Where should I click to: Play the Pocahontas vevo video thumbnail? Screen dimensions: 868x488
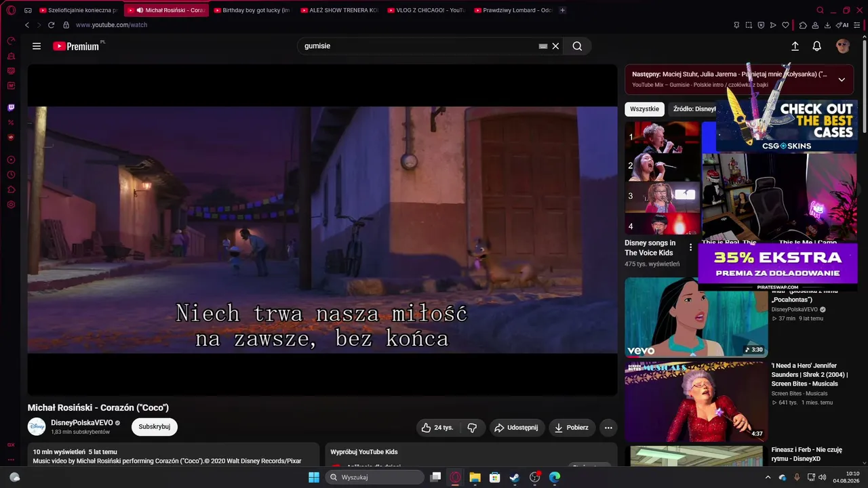tap(696, 317)
